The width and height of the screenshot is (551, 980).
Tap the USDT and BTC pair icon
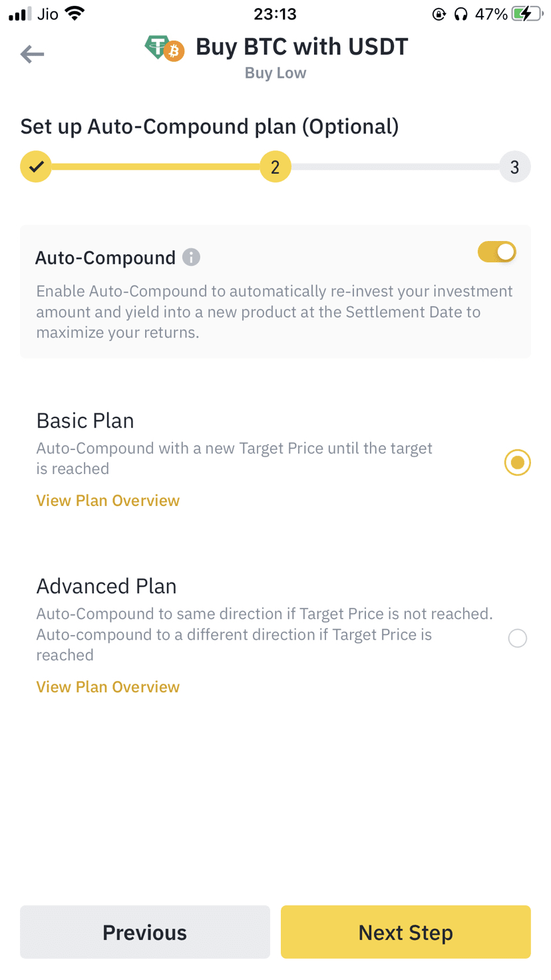[164, 48]
